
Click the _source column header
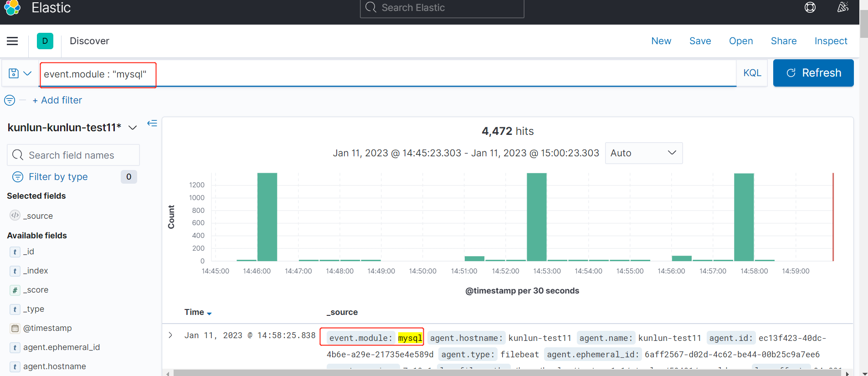(342, 312)
